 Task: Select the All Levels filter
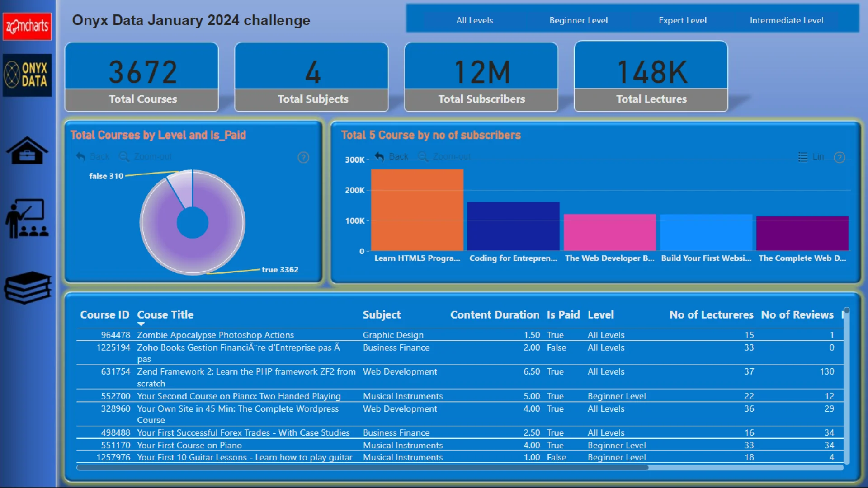coord(474,20)
